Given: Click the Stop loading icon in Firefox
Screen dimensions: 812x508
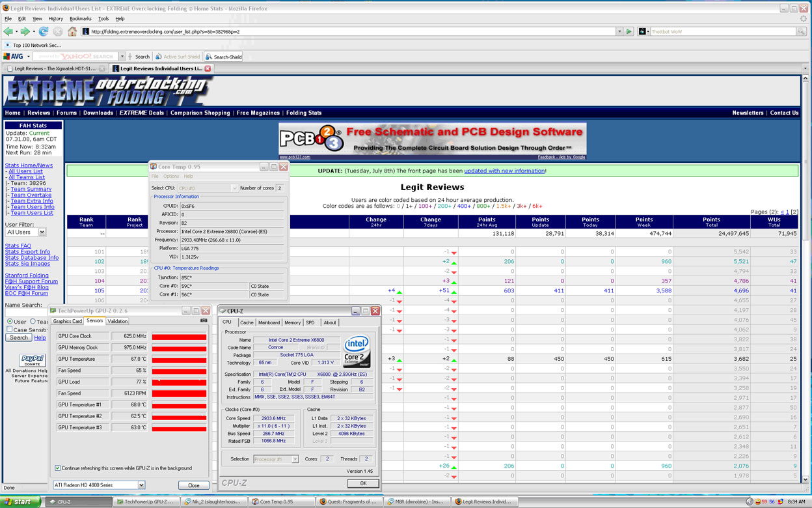Looking at the screenshot, I should click(58, 31).
